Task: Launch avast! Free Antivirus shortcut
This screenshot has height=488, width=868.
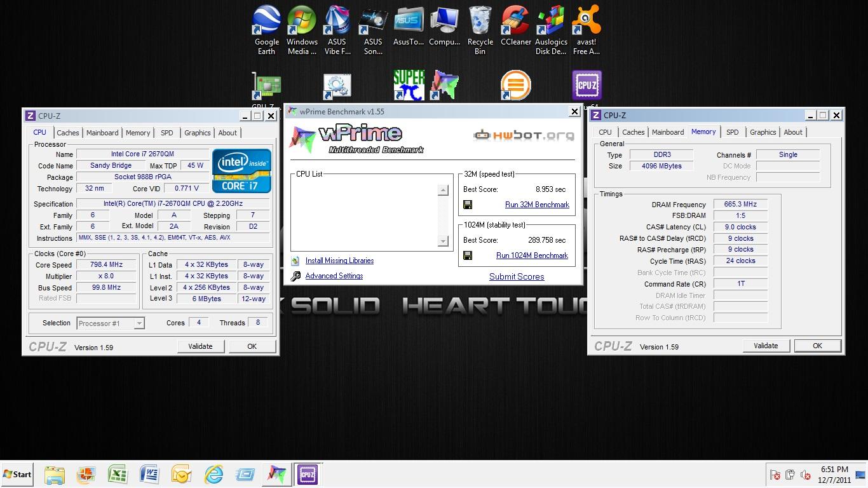Action: 587,30
